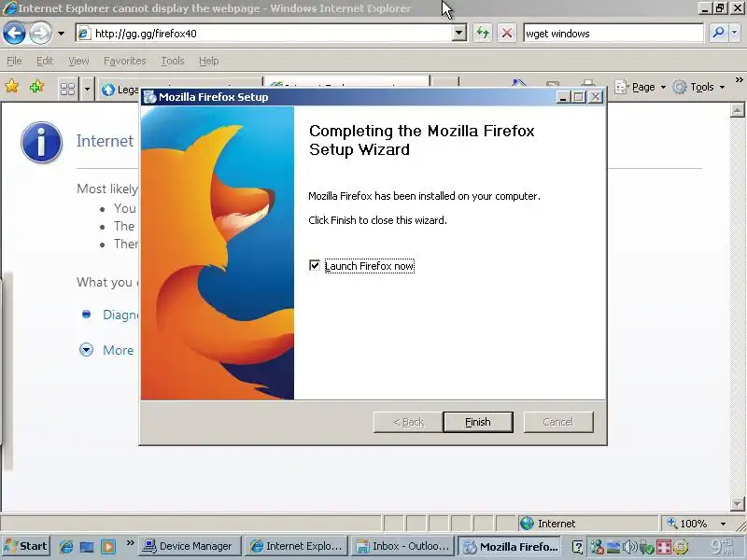This screenshot has height=560, width=747.
Task: Click the Quick Tabs grid icon
Action: point(67,89)
